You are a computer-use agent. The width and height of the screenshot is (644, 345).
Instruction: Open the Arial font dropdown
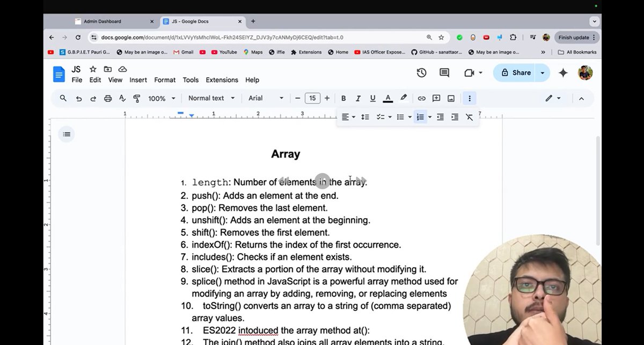tap(266, 98)
